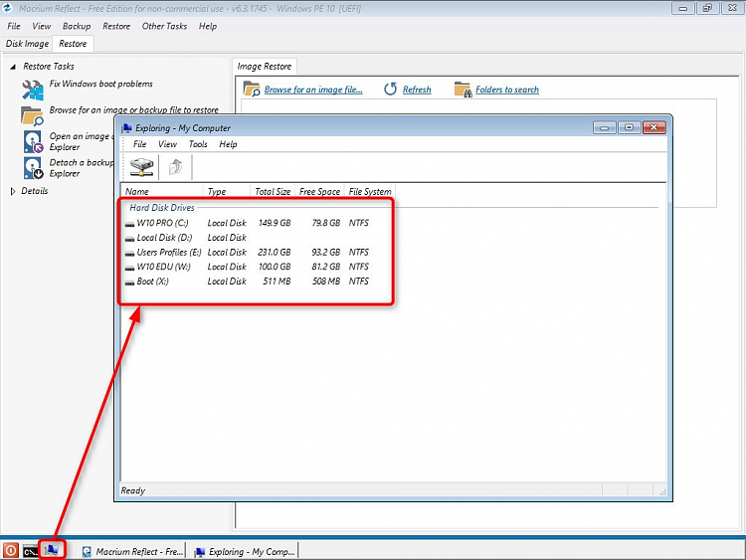Click the W10 EDU (W:) drive icon
Screen dimensions: 746x560
pyautogui.click(x=129, y=268)
